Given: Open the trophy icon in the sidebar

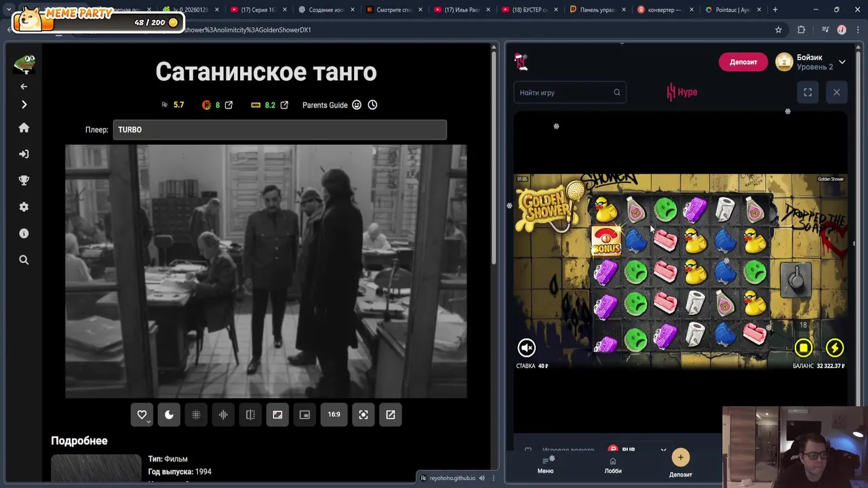Looking at the screenshot, I should (x=24, y=180).
